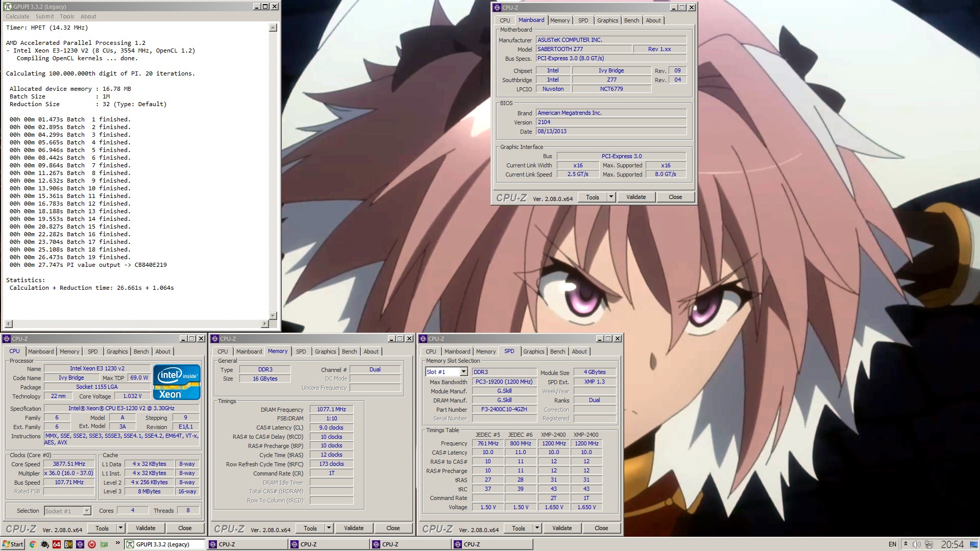Open Mainboard tab in SPD CPU-Z window

coord(457,352)
